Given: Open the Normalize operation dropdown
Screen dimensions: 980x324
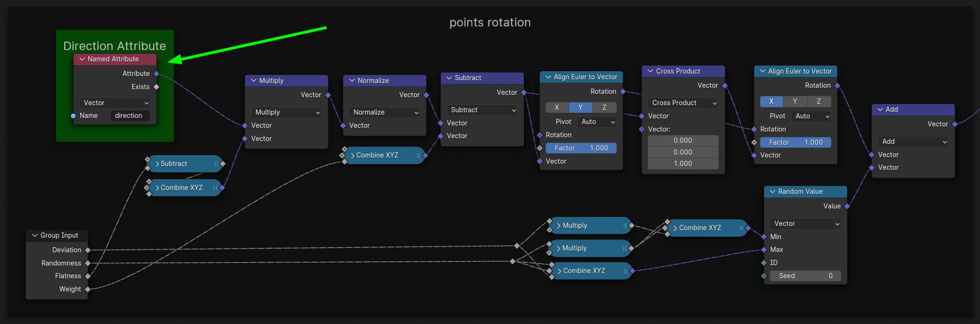Looking at the screenshot, I should (385, 112).
